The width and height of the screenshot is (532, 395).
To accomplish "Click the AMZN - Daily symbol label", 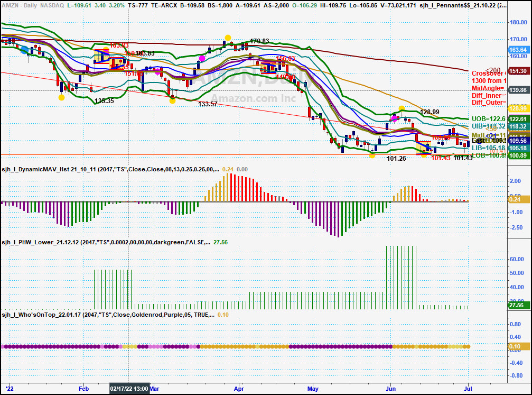I will [x=19, y=5].
